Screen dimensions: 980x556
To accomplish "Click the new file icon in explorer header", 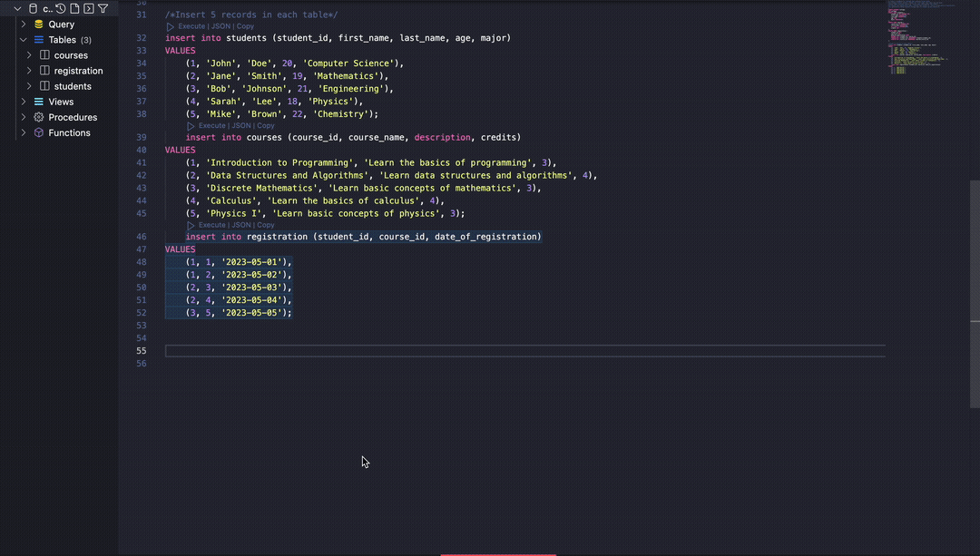I will 74,9.
